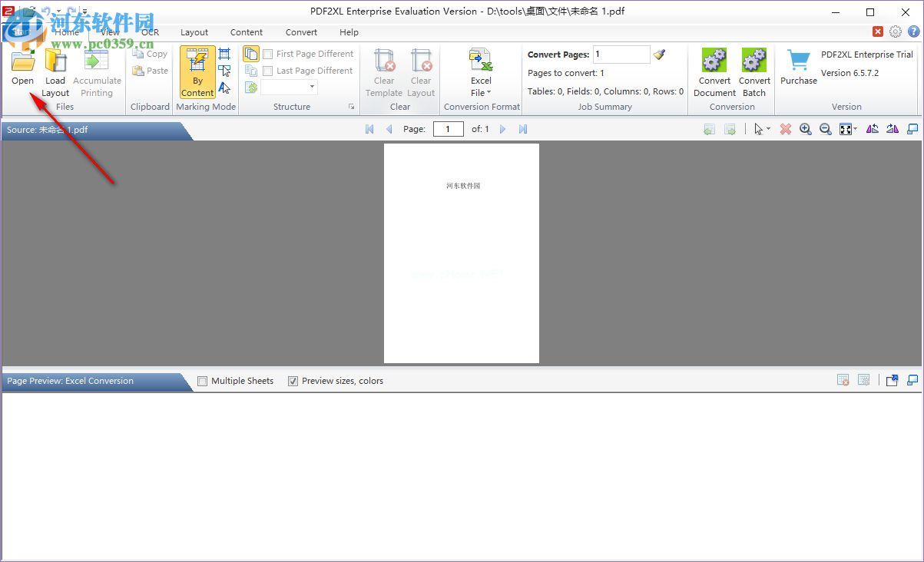Click the restore icon in Page Preview toolbar

coord(912,380)
